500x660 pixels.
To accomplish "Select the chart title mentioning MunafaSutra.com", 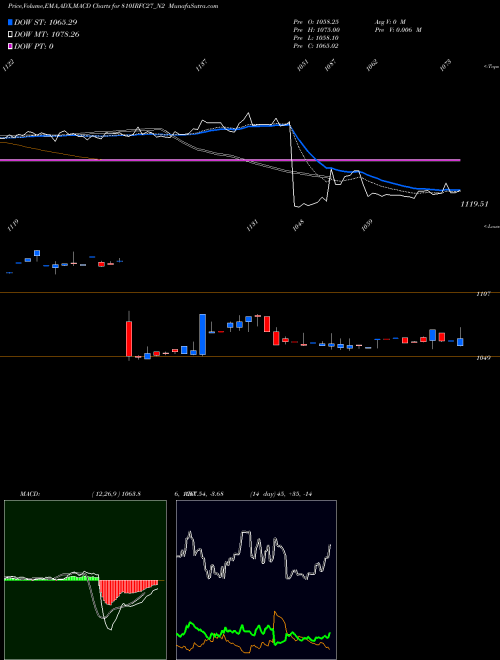I will (113, 6).
